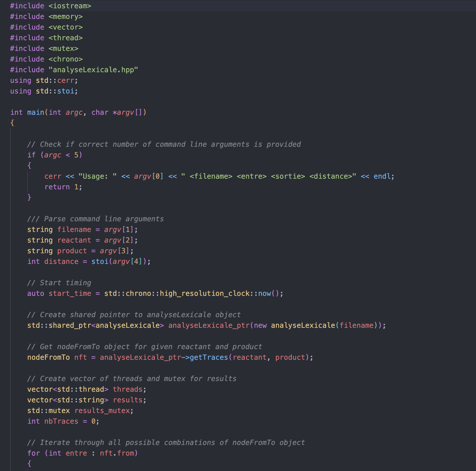Image resolution: width=476 pixels, height=471 pixels.
Task: Click comment '/// Parse command line arguments'
Action: (96, 219)
